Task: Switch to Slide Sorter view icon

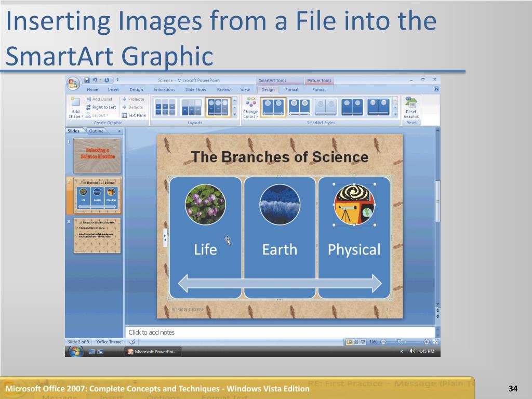Action: coord(356,342)
